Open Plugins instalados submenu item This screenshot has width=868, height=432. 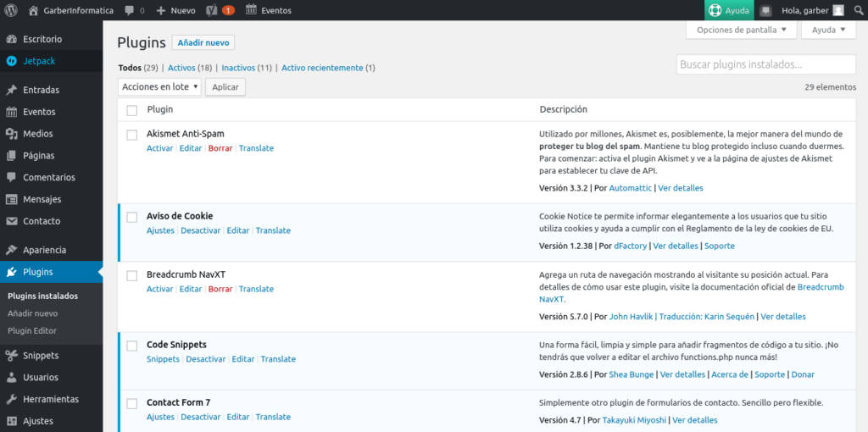coord(42,296)
